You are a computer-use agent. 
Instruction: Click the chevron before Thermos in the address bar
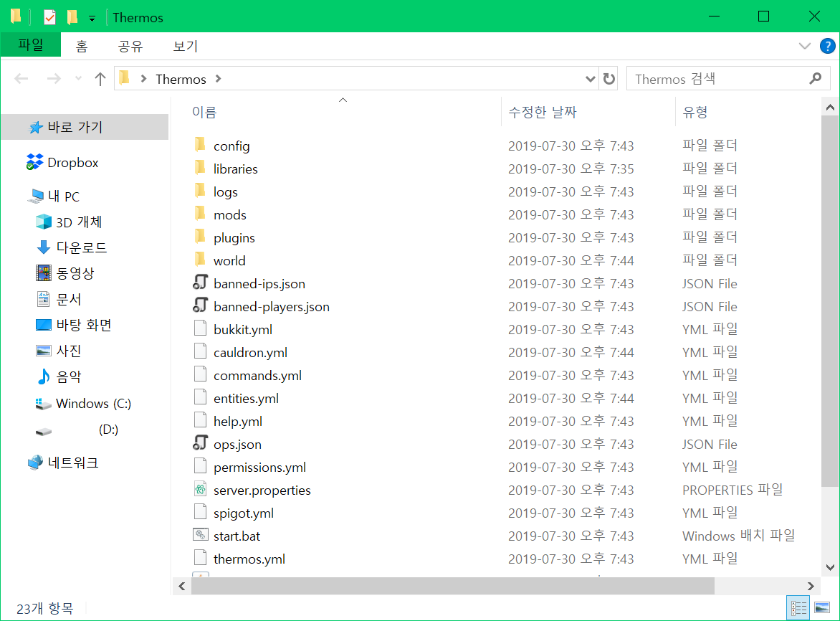click(x=143, y=79)
